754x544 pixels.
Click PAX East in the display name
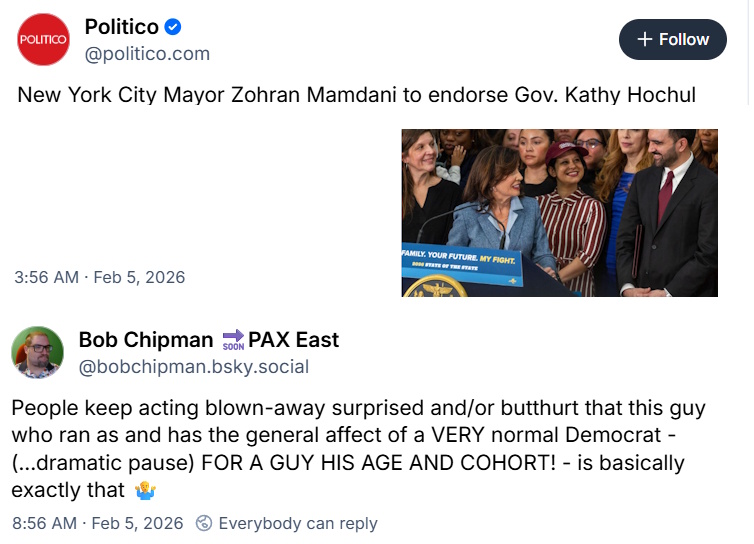(293, 340)
